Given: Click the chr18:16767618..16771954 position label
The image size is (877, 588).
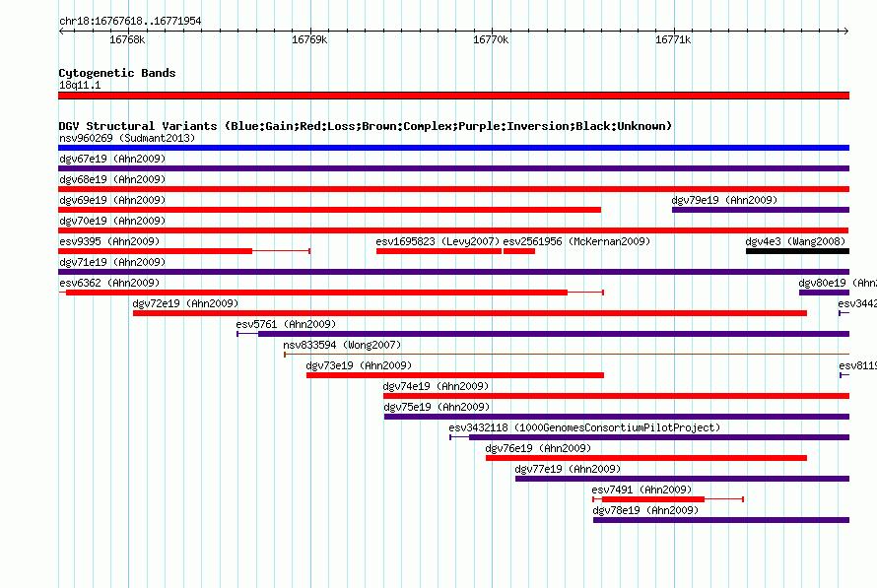Looking at the screenshot, I should pyautogui.click(x=130, y=21).
